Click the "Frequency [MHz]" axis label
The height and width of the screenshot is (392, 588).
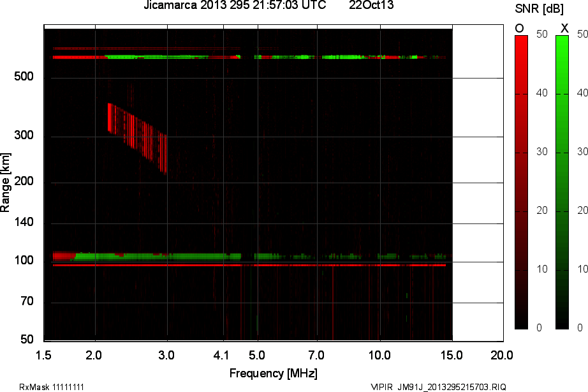click(x=274, y=373)
